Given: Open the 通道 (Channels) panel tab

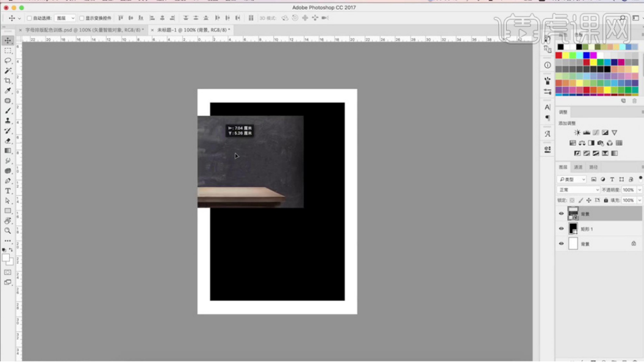Looking at the screenshot, I should point(578,167).
